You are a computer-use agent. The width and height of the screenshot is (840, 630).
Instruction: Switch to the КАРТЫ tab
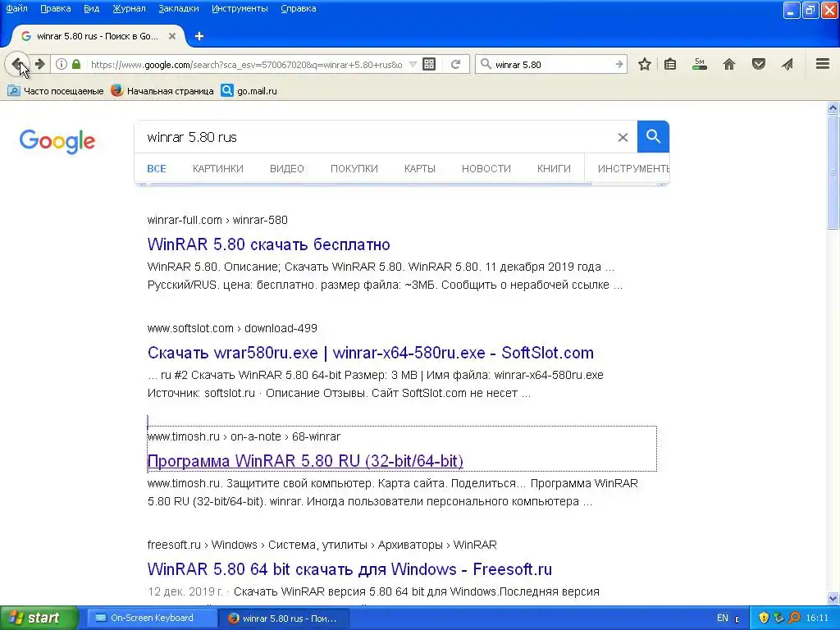tap(420, 169)
